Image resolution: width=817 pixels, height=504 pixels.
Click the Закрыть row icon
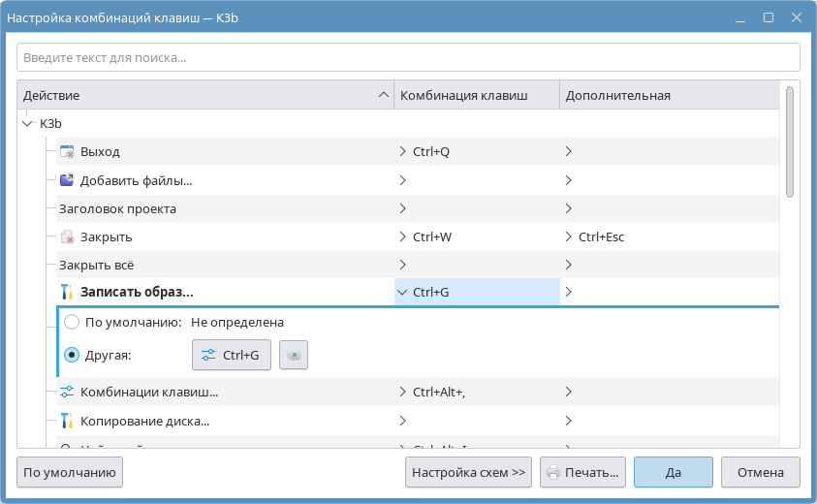click(x=67, y=236)
